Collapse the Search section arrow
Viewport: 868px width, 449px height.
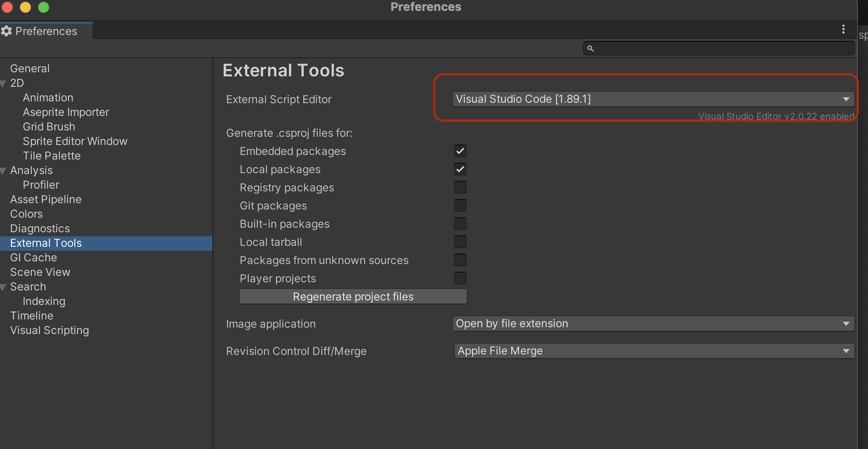pyautogui.click(x=3, y=287)
